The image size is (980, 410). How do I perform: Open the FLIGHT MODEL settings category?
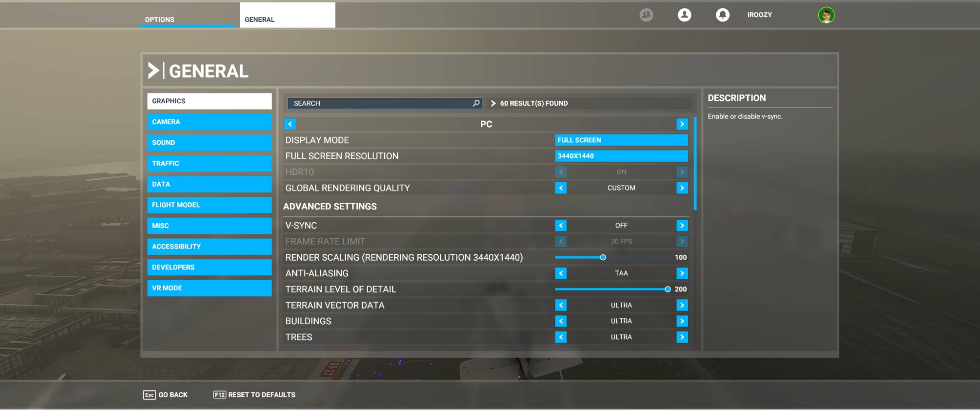209,205
